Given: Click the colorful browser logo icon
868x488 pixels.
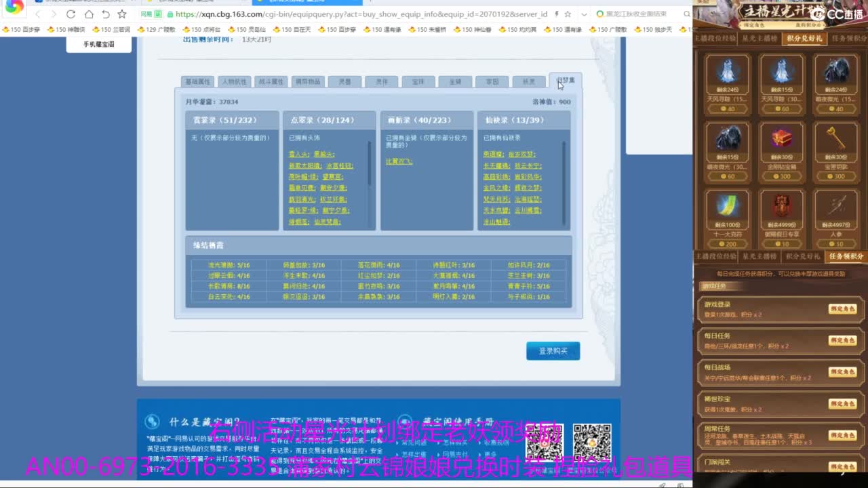Looking at the screenshot, I should tap(14, 7).
